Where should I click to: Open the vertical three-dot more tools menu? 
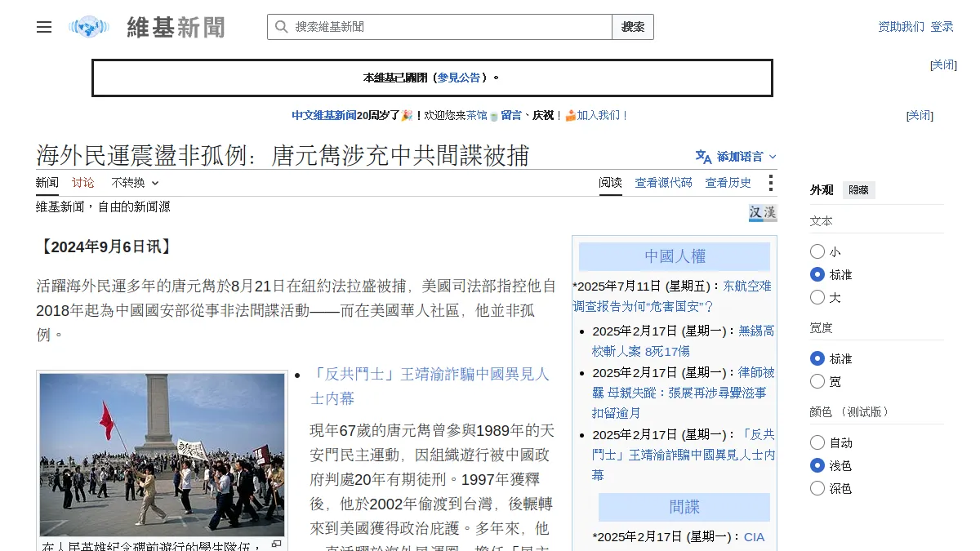[770, 183]
